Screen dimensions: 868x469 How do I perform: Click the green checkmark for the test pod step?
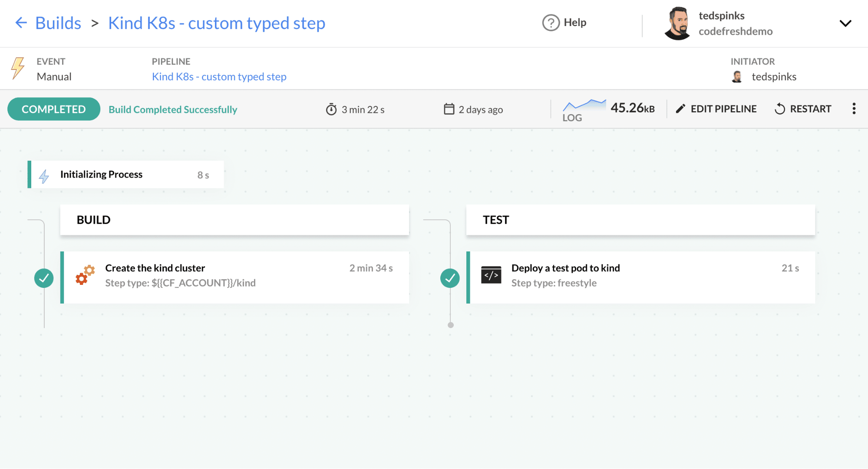click(450, 278)
